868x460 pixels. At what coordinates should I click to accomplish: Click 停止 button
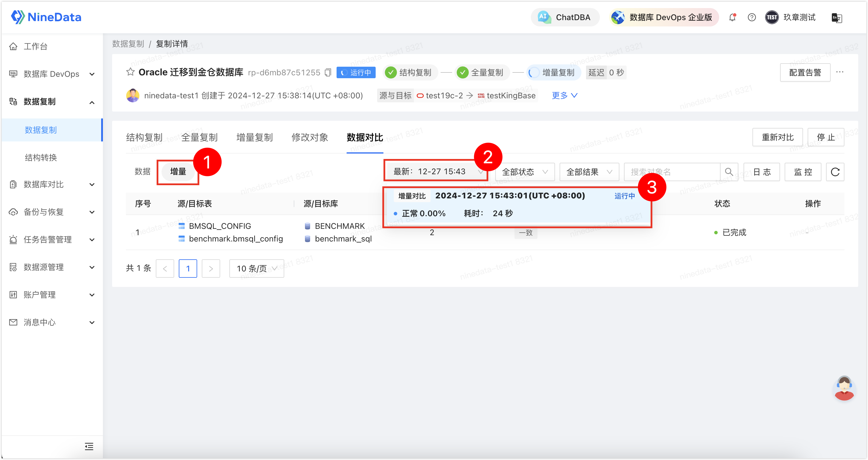click(826, 137)
